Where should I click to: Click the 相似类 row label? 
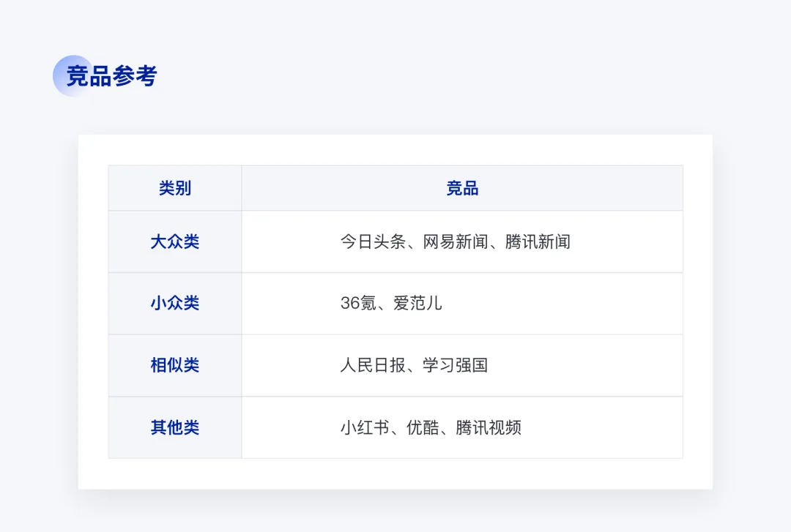click(x=175, y=365)
